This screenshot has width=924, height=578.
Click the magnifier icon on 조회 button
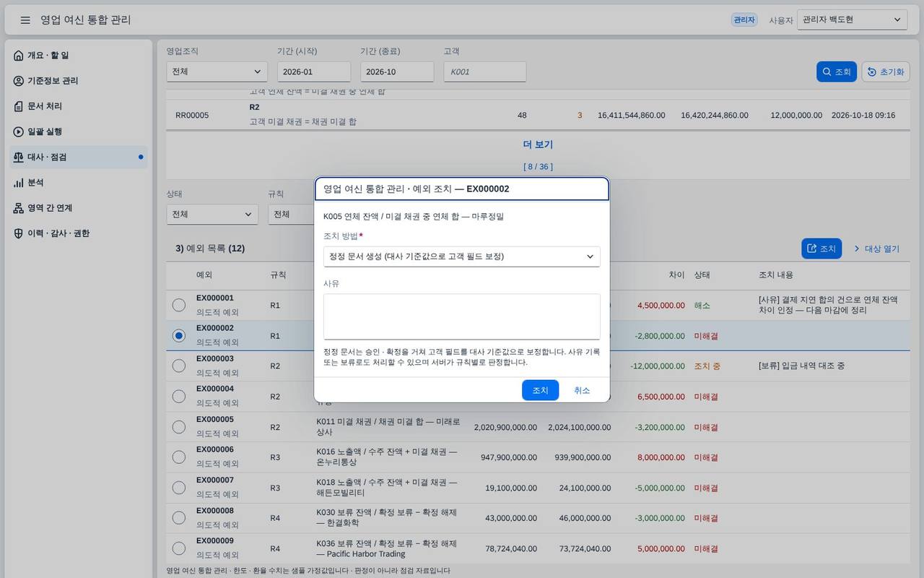click(x=827, y=72)
